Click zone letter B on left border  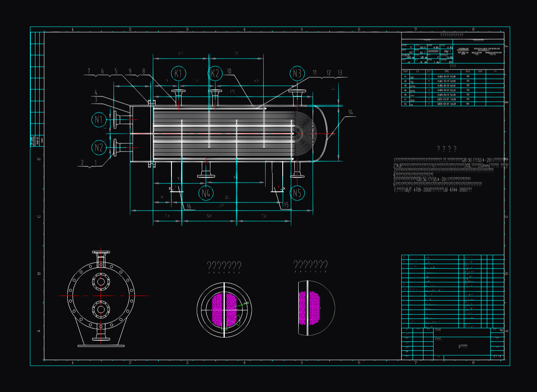click(x=38, y=274)
